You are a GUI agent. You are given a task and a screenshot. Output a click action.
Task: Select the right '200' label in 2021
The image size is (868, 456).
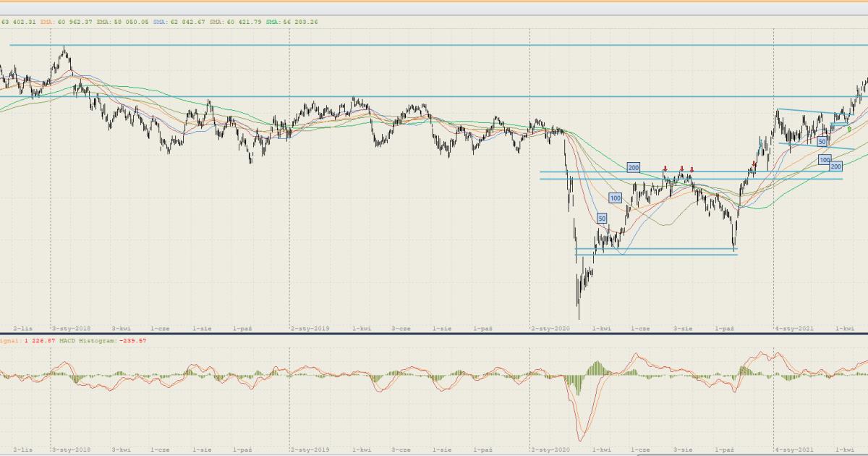[x=835, y=166]
